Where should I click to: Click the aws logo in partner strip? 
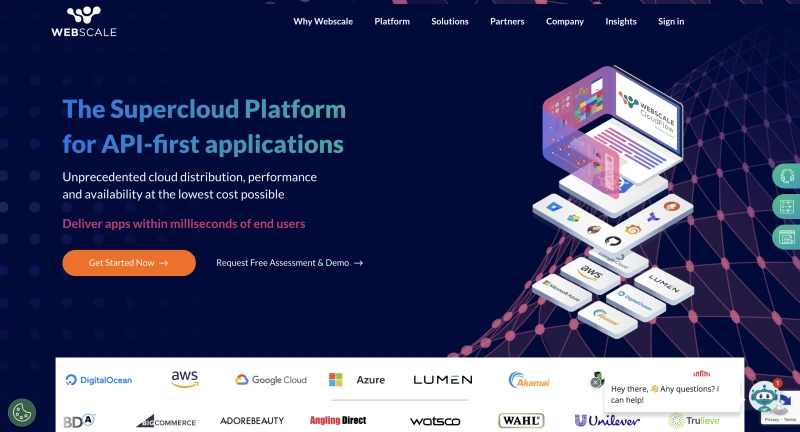point(185,379)
